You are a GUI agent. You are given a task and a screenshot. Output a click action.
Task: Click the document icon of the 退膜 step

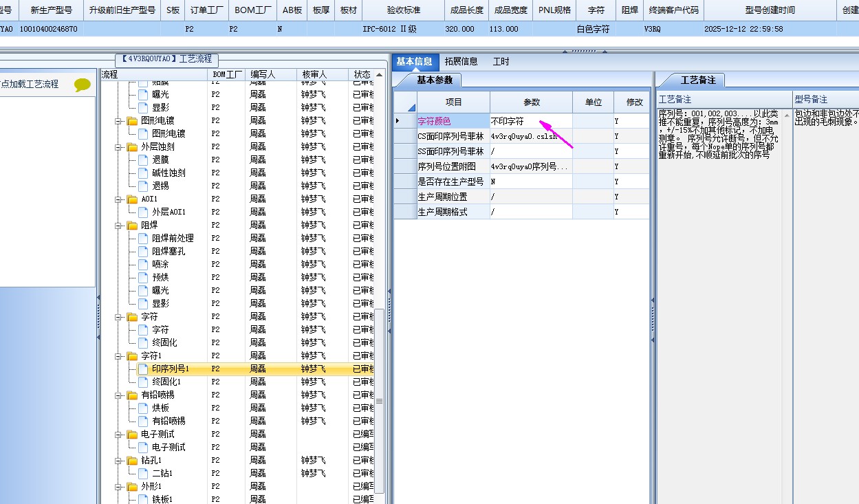(x=143, y=160)
